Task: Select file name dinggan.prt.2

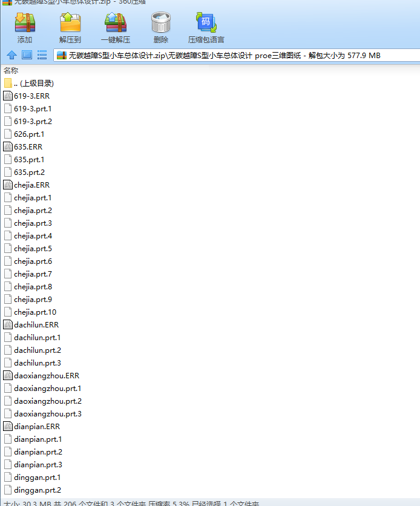Action: pyautogui.click(x=38, y=490)
